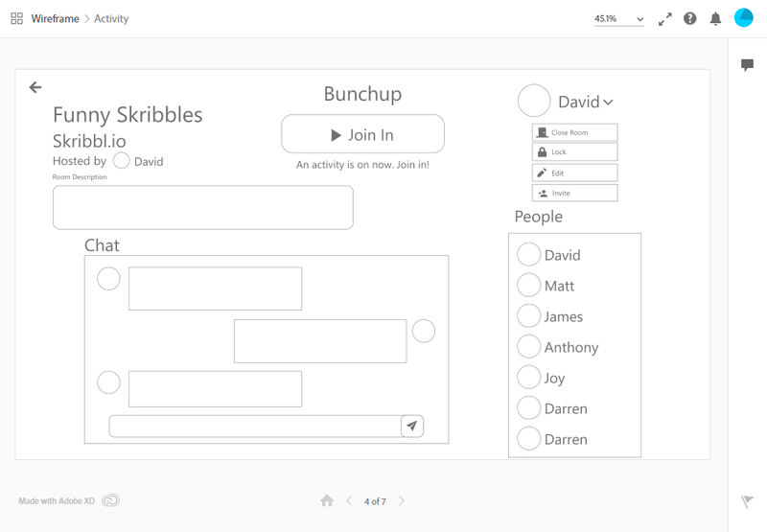Image resolution: width=767 pixels, height=532 pixels.
Task: Click the flag icon at bottom right
Action: 747,501
